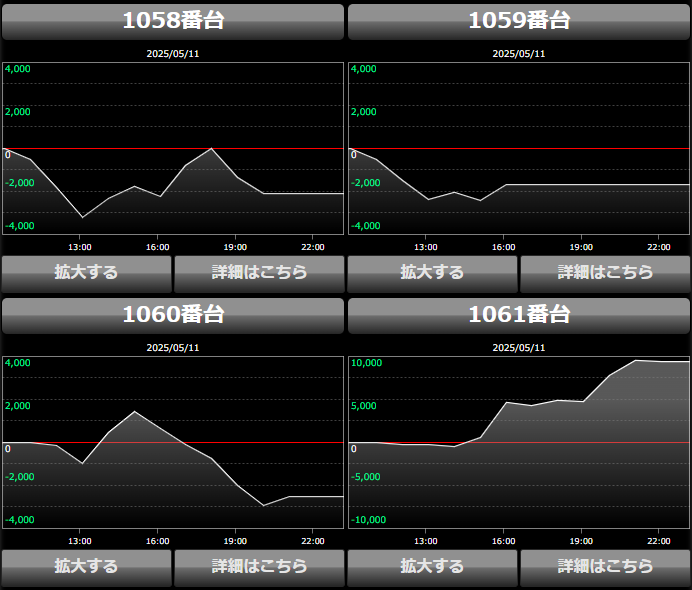
Task: Click the 1061番台 header button
Action: coord(519,316)
